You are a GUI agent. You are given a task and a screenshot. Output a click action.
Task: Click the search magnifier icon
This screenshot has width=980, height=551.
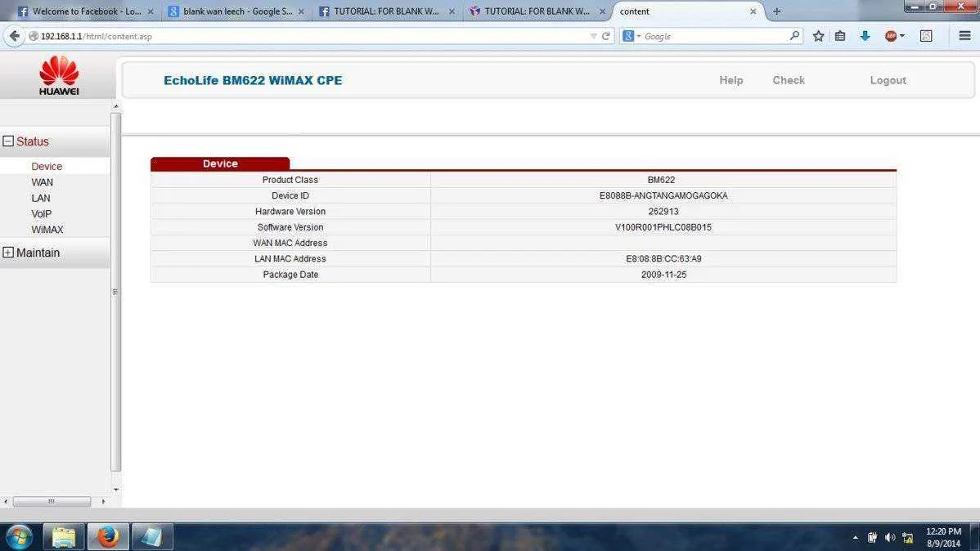click(x=794, y=36)
